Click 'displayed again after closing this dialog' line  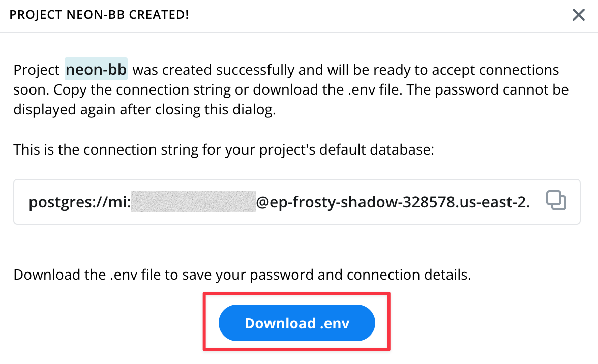pos(144,109)
